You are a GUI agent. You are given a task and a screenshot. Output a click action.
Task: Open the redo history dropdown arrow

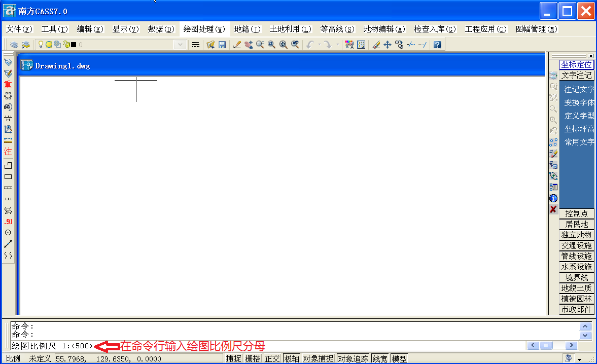(338, 45)
